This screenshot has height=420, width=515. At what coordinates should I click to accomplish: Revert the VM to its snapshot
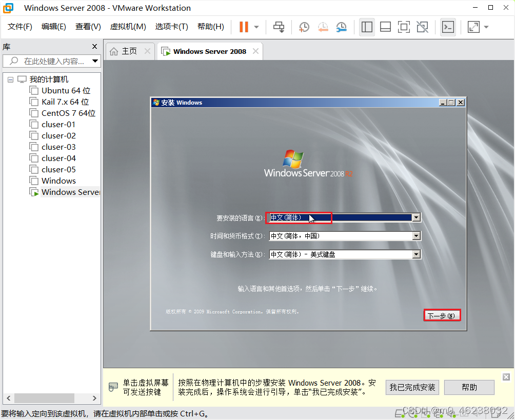322,27
